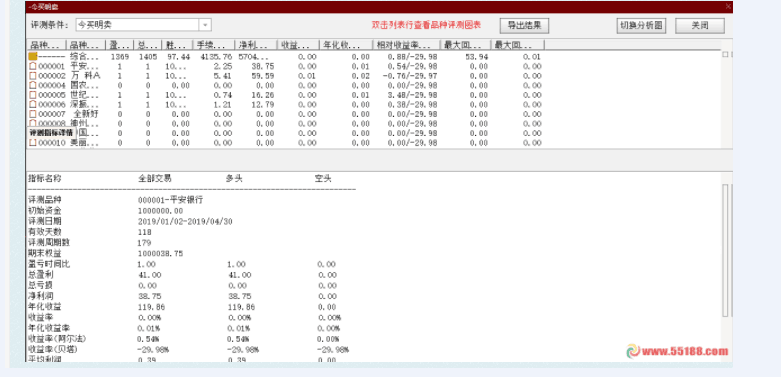781x377 pixels.
Task: Click the 净利... column header
Action: coord(256,45)
